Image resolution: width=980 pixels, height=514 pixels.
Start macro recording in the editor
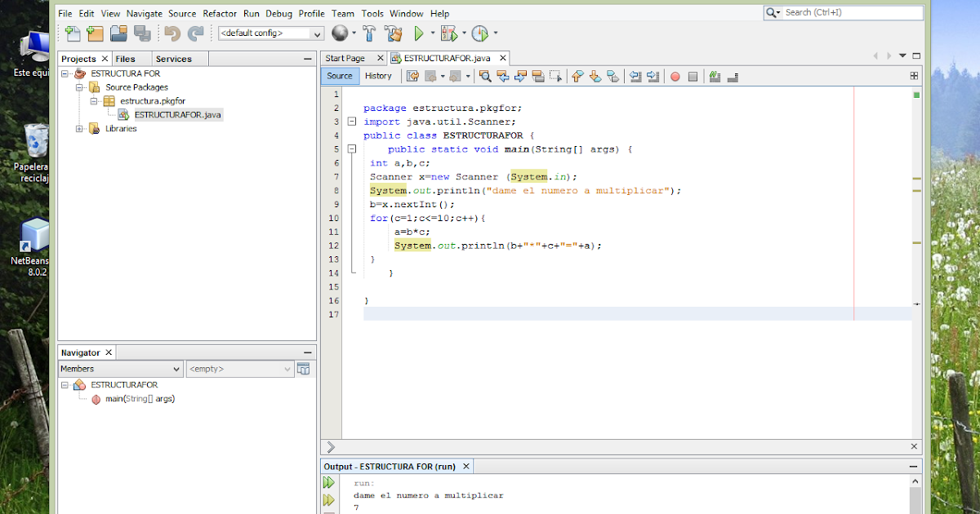pyautogui.click(x=675, y=76)
